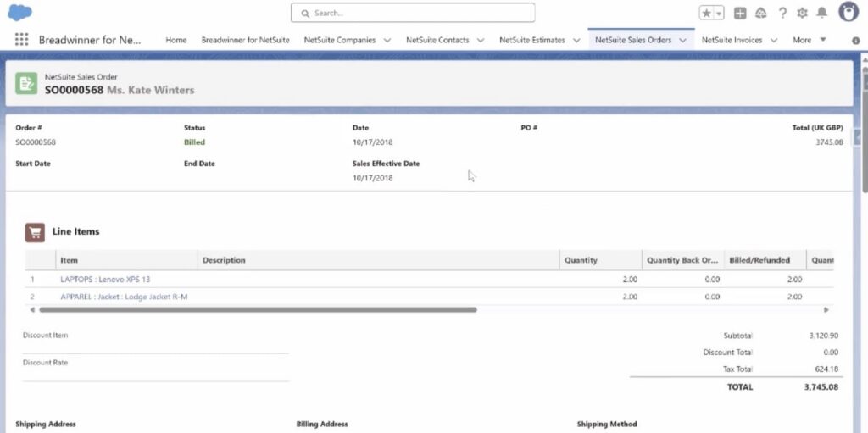Viewport: 868px width, 433px height.
Task: Click the 3745.08 Total UK GBP value
Action: point(829,142)
